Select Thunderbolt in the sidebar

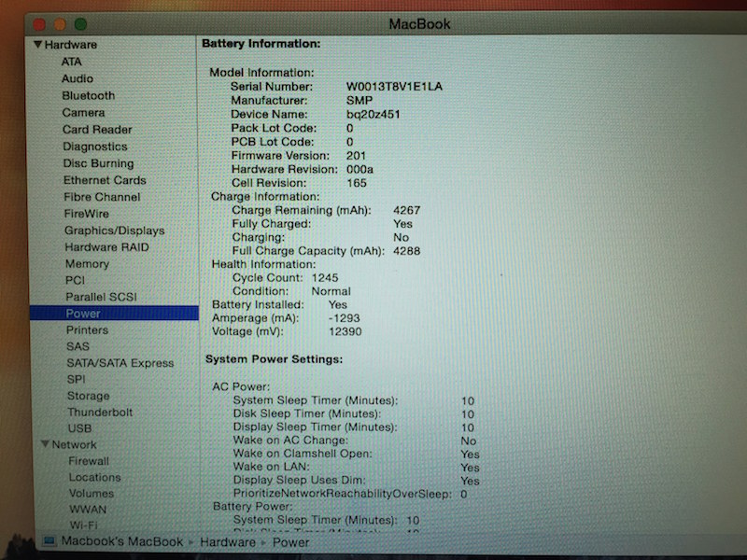(x=100, y=412)
